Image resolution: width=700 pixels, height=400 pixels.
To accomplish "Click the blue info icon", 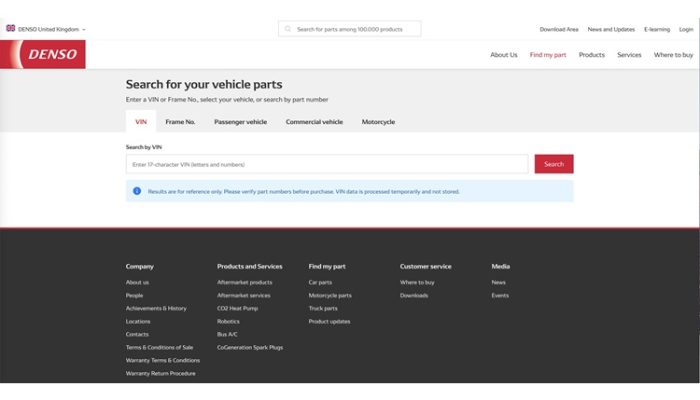I will click(137, 191).
